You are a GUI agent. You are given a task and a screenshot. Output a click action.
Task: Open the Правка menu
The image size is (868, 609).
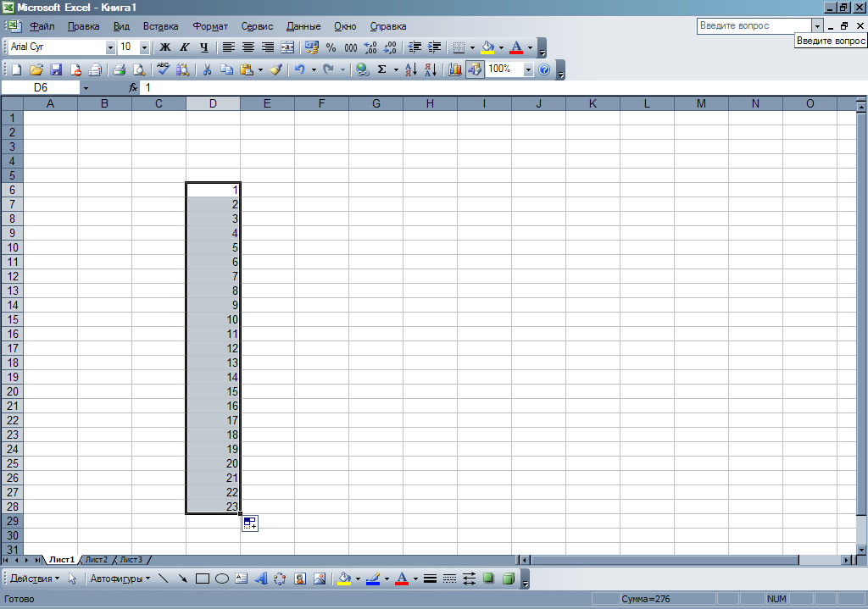pos(84,26)
